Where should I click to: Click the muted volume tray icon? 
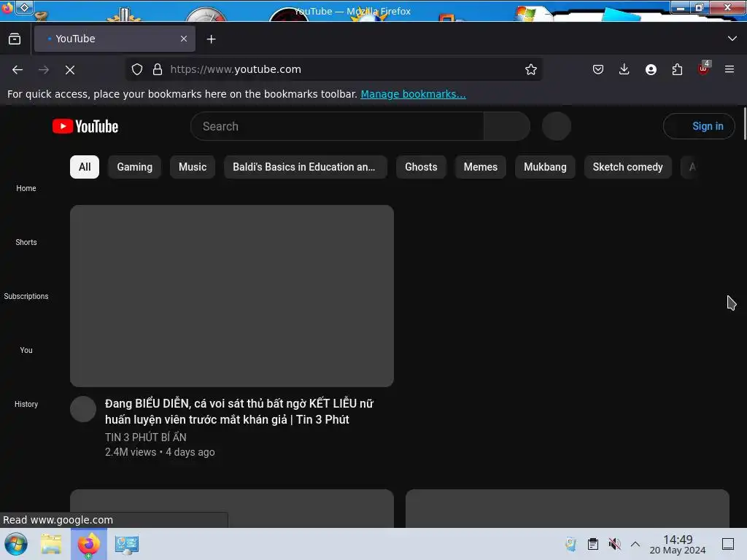[x=614, y=544]
